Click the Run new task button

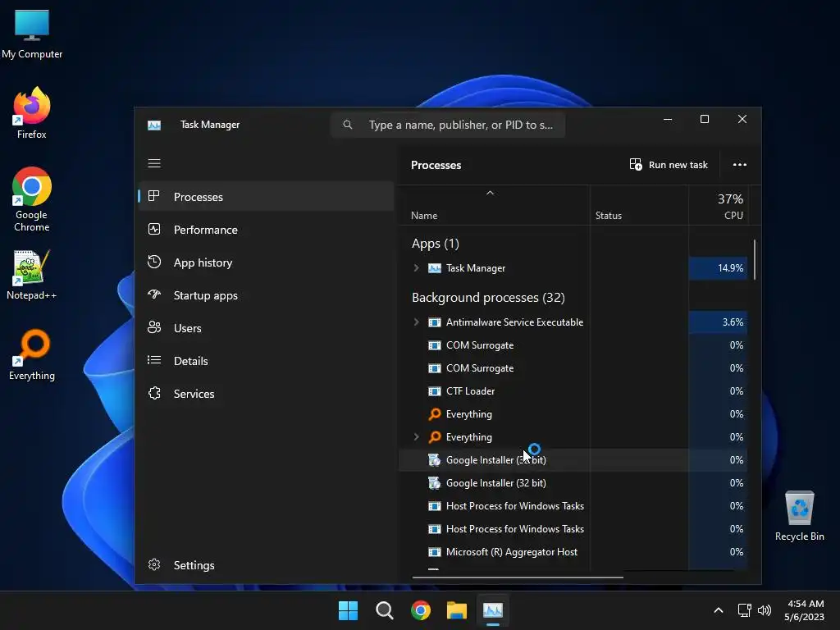click(x=669, y=164)
